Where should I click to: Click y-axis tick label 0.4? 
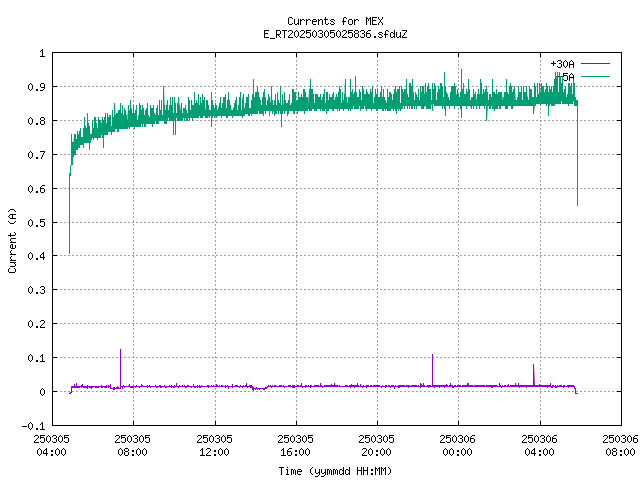[36, 256]
